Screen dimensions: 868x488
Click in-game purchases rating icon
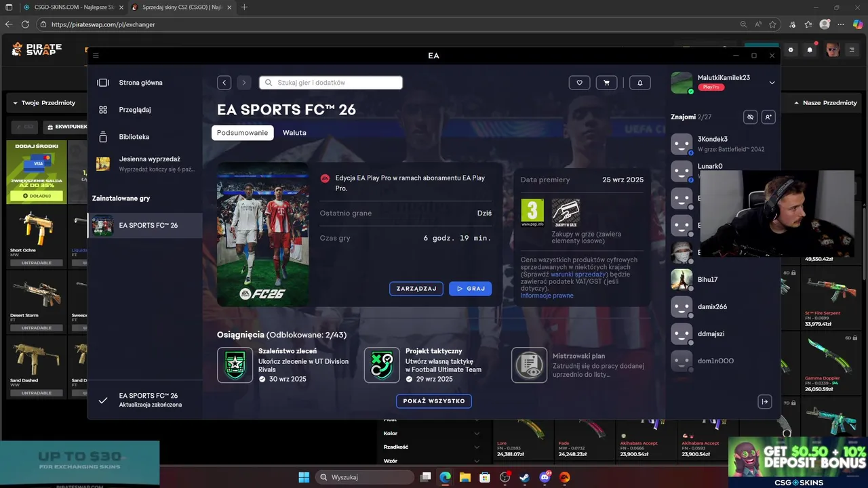566,212
